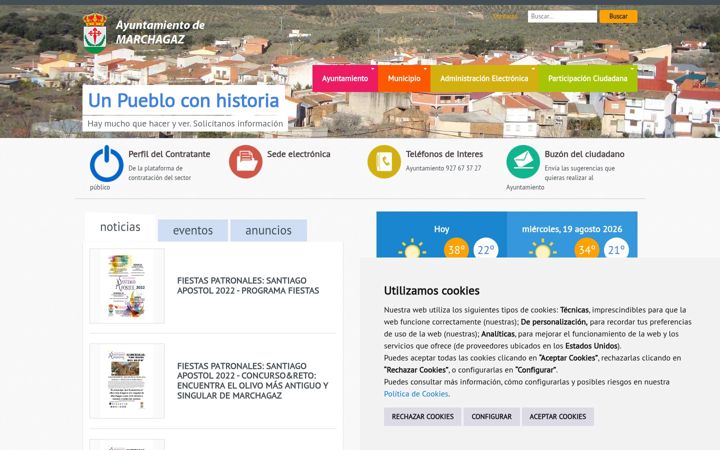
Task: Open the Programa Fiestas poster thumbnail
Action: [x=127, y=286]
